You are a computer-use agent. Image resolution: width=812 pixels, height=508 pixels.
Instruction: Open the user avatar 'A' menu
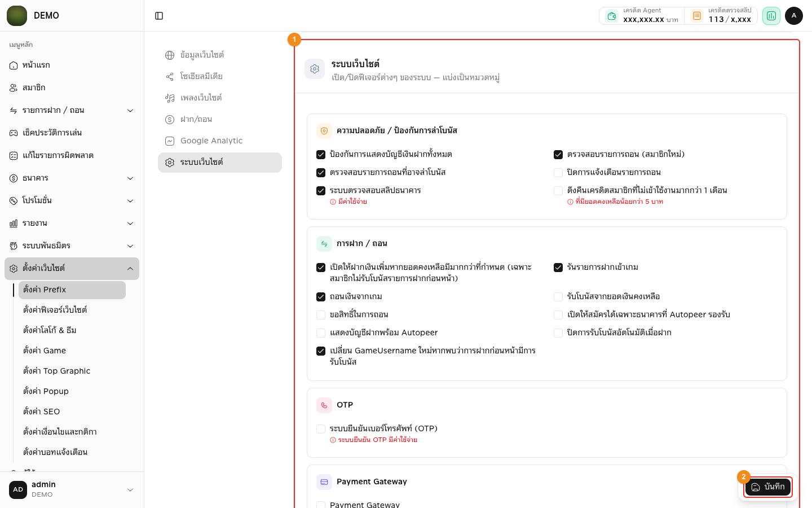pos(794,16)
